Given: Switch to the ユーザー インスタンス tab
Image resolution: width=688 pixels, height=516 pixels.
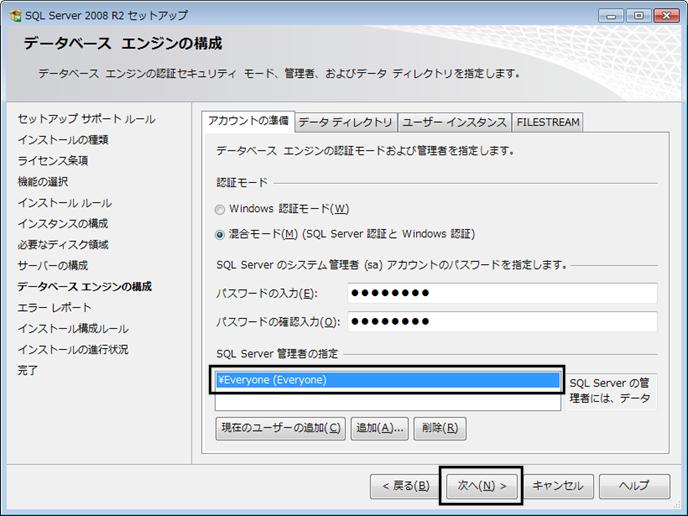Looking at the screenshot, I should [455, 122].
